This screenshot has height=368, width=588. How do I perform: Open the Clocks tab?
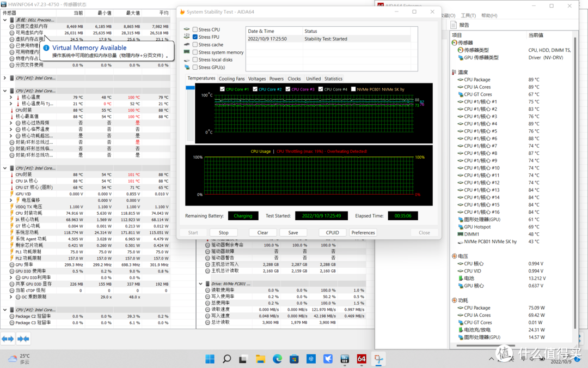(294, 79)
